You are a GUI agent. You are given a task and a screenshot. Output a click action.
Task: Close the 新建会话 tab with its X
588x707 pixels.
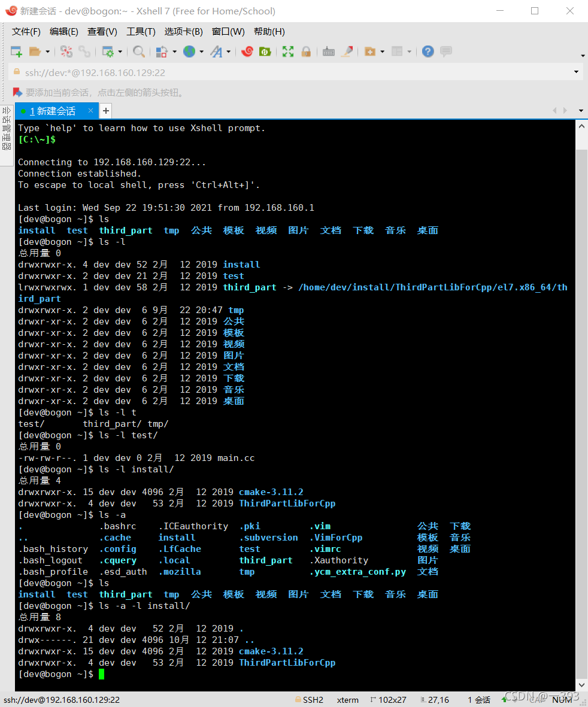click(90, 111)
